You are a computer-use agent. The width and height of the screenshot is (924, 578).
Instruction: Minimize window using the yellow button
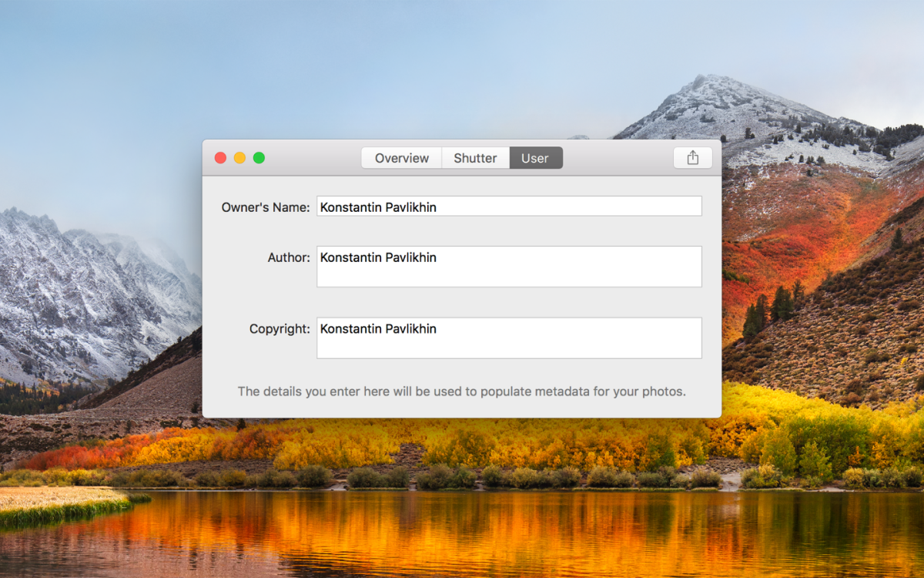(239, 158)
